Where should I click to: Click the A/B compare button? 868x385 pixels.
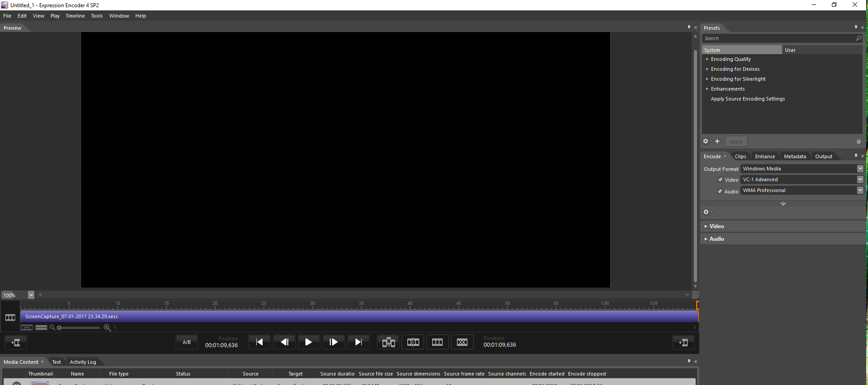pos(186,342)
